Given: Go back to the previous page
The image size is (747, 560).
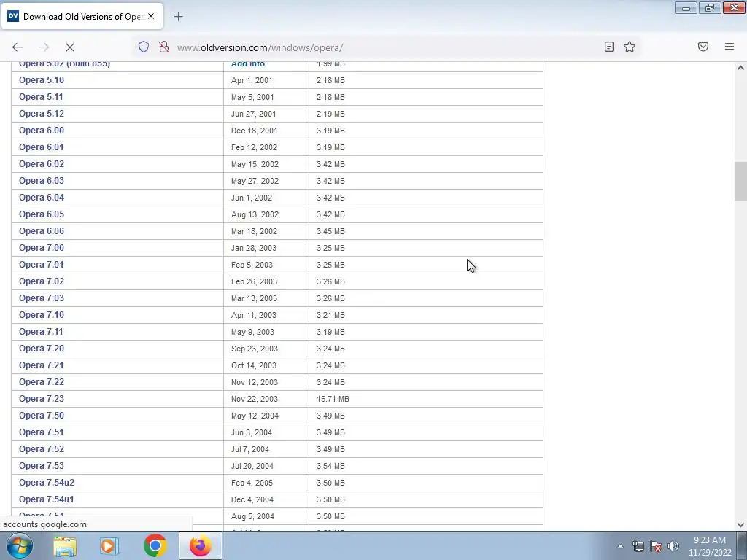Looking at the screenshot, I should pos(18,47).
